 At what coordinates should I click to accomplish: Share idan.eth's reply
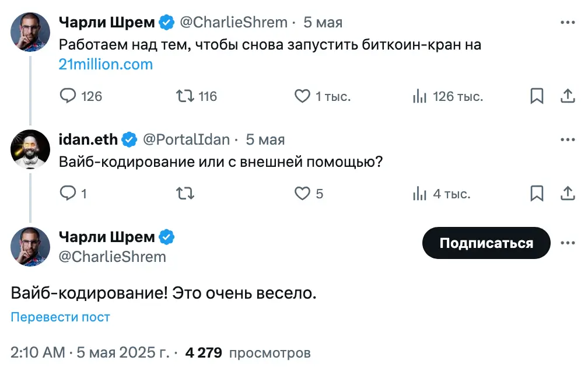[568, 193]
